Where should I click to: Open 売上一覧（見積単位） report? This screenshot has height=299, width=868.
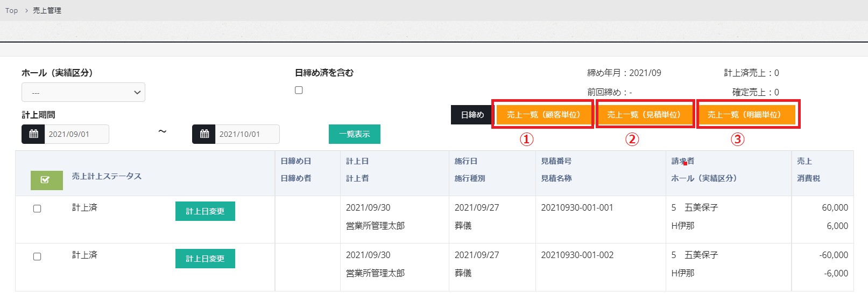click(644, 115)
